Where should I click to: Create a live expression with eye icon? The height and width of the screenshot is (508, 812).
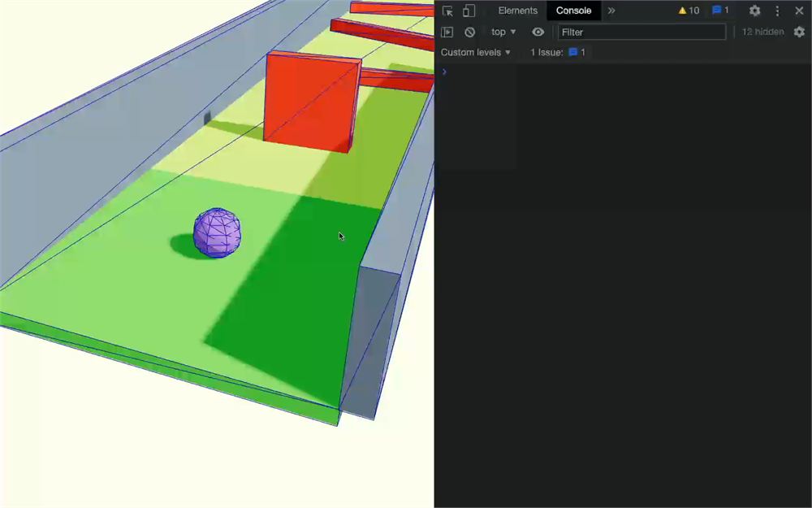click(x=538, y=33)
